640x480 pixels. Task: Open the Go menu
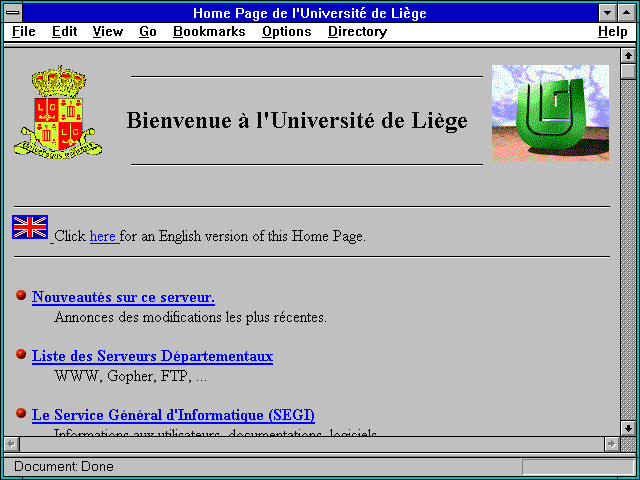click(148, 31)
